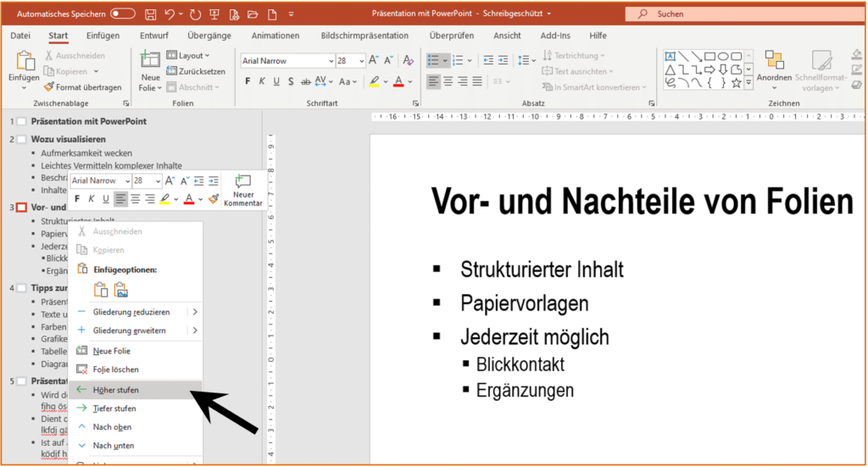Increase list indent level in ribbon
Image resolution: width=868 pixels, height=467 pixels.
pos(503,60)
